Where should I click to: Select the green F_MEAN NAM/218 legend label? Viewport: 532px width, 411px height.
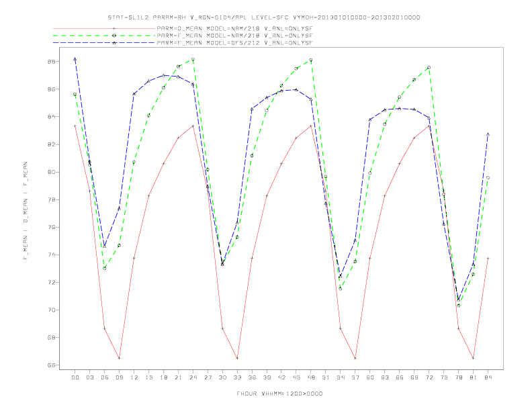234,36
